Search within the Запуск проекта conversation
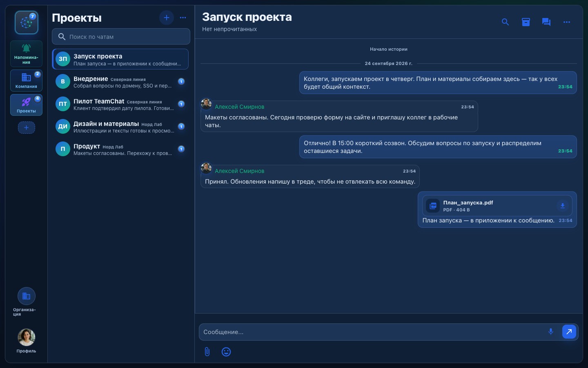 tap(506, 22)
